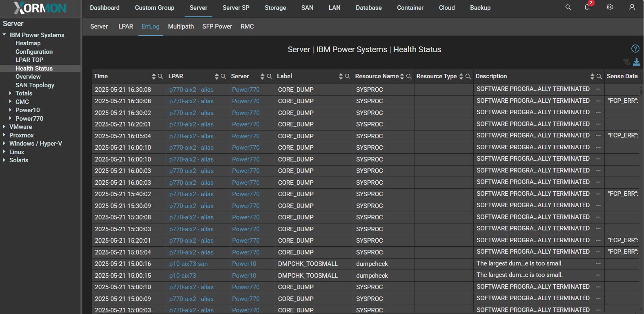
Task: Switch to the SFP Power tab
Action: coord(217,27)
